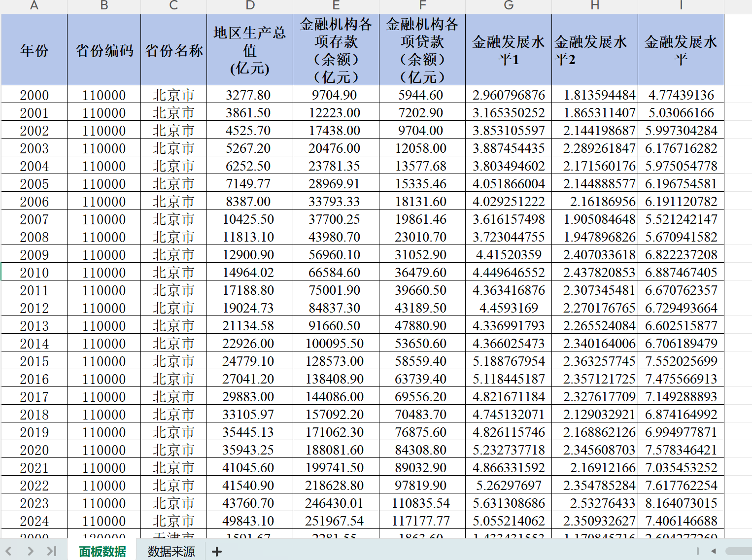The image size is (752, 560).
Task: Select the last column's 金融发展水平 header cell
Action: click(681, 50)
